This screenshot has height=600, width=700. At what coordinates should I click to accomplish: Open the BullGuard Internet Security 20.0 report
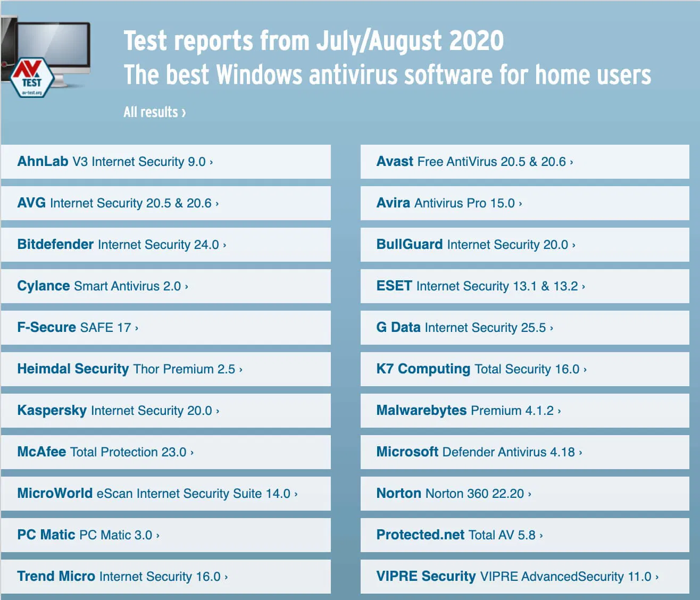(476, 245)
